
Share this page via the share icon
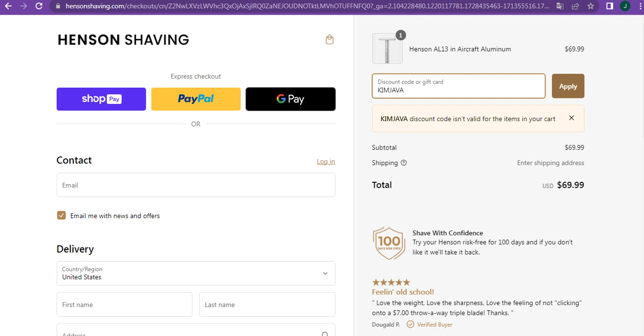pyautogui.click(x=575, y=6)
